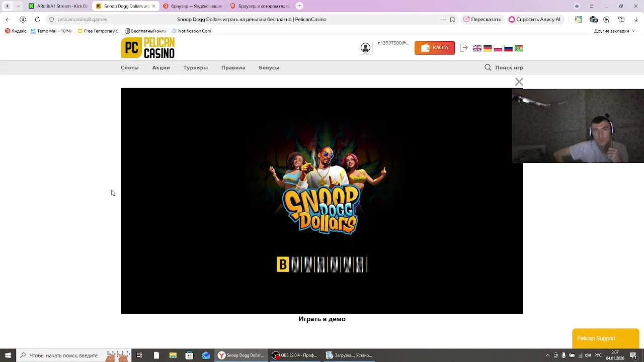The image size is (644, 362).
Task: Expand the tab group dropdown arrow
Action: 18,6
